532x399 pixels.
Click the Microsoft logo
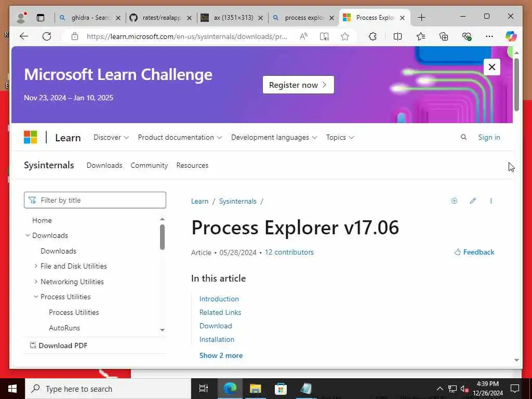tap(31, 137)
